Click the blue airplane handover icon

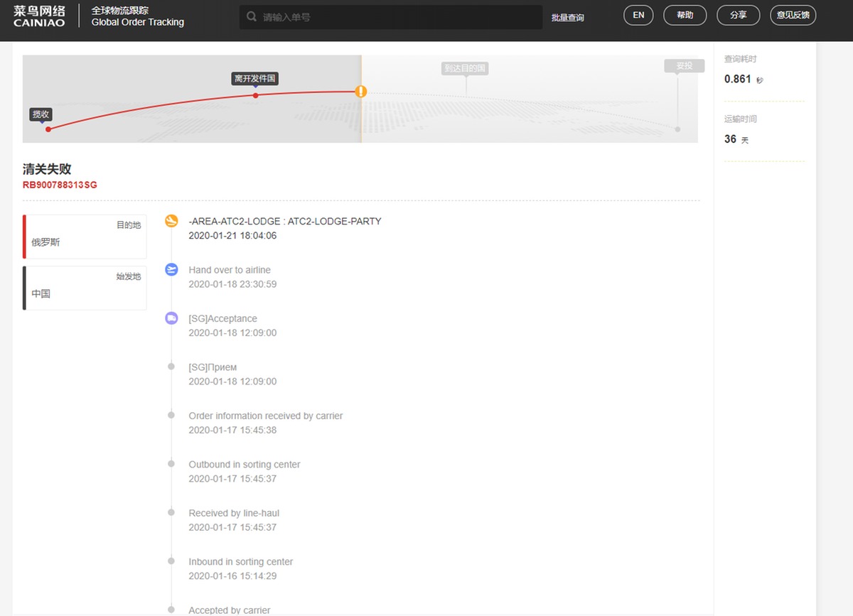(x=171, y=270)
